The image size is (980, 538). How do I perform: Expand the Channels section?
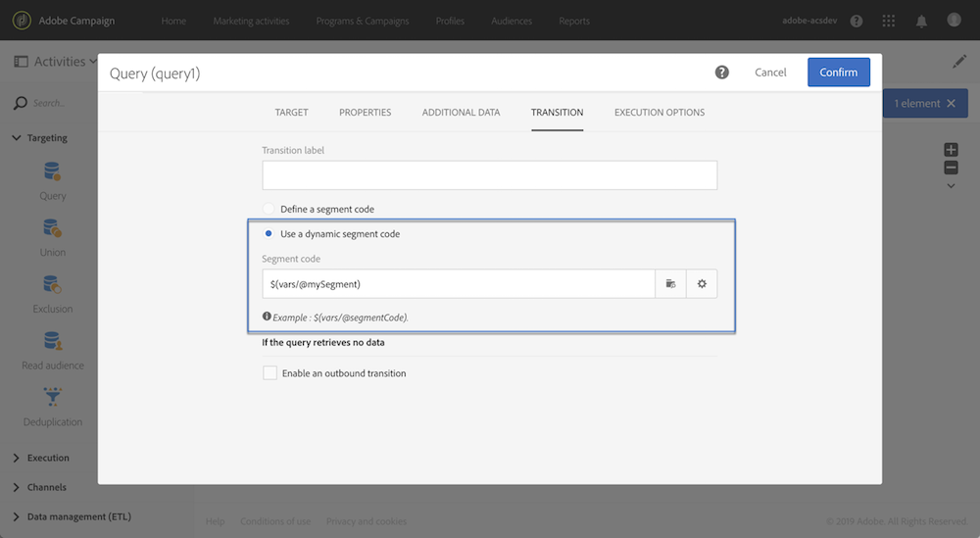pyautogui.click(x=17, y=487)
